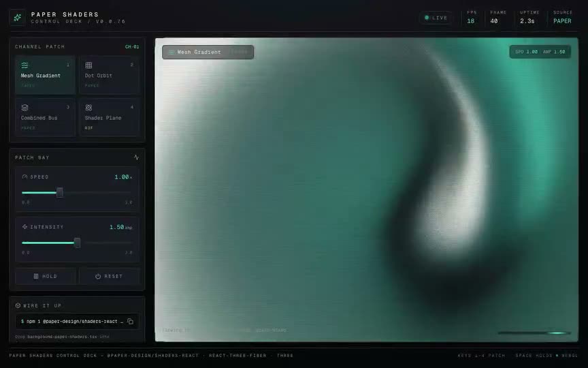Click @PAPER-DESIGN/SHADERS-REACT in the footer
The image size is (588, 368).
point(152,355)
